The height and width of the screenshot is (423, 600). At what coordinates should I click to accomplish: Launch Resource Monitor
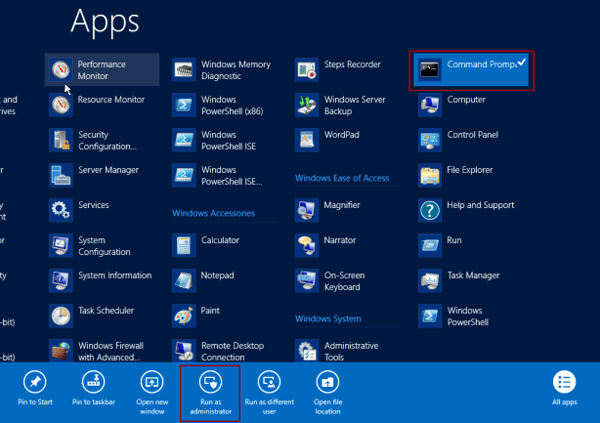pyautogui.click(x=102, y=100)
